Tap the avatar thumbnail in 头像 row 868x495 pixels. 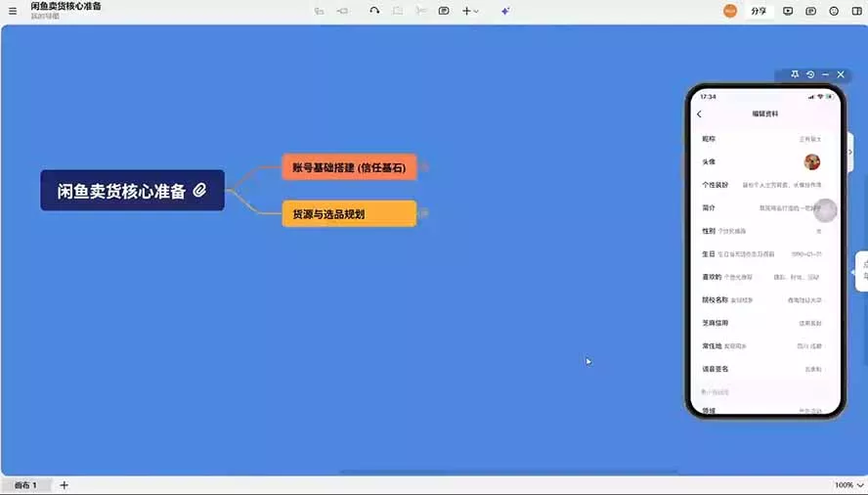click(812, 161)
